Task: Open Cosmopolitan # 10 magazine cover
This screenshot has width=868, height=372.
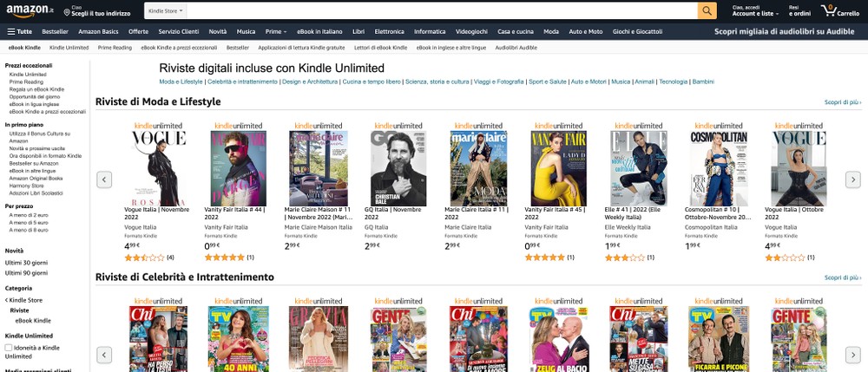Action: (x=719, y=168)
